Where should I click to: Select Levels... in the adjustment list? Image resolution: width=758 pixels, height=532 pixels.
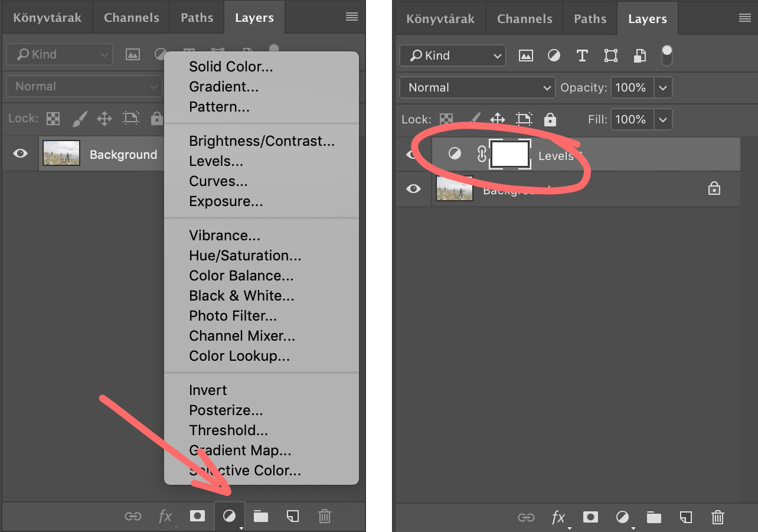pyautogui.click(x=215, y=161)
